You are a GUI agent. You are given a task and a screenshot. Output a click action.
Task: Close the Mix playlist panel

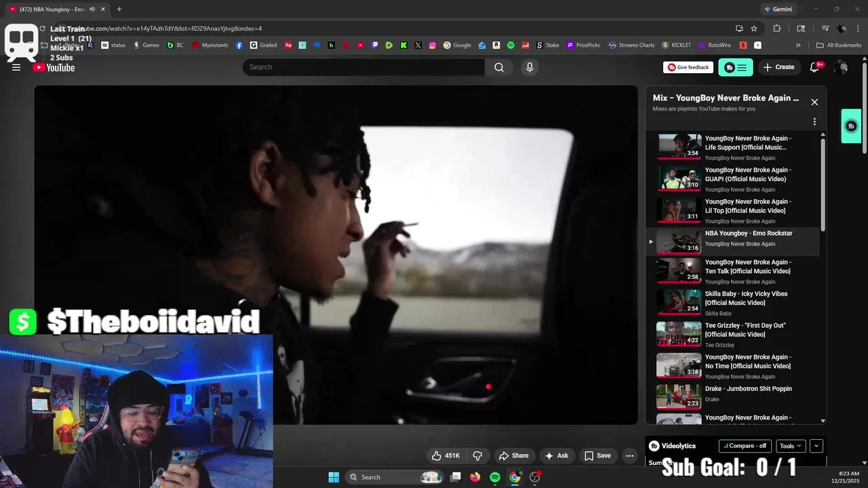tap(814, 102)
